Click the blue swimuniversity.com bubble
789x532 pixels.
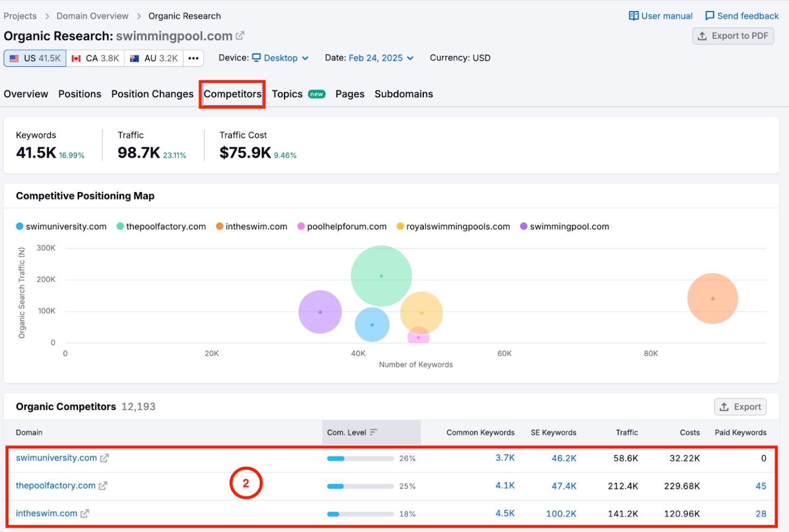point(372,325)
